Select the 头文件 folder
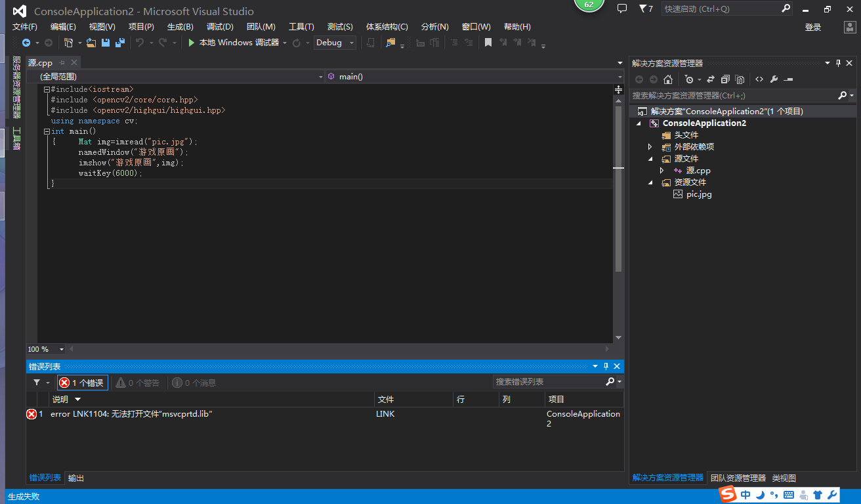 coord(686,135)
